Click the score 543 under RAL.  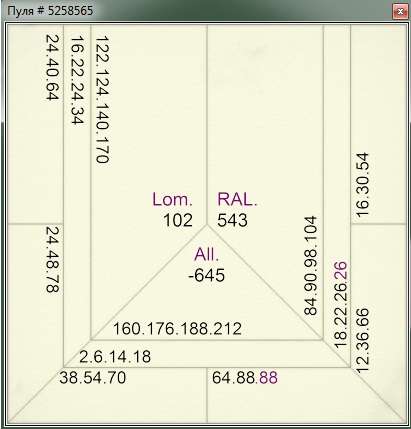[232, 220]
